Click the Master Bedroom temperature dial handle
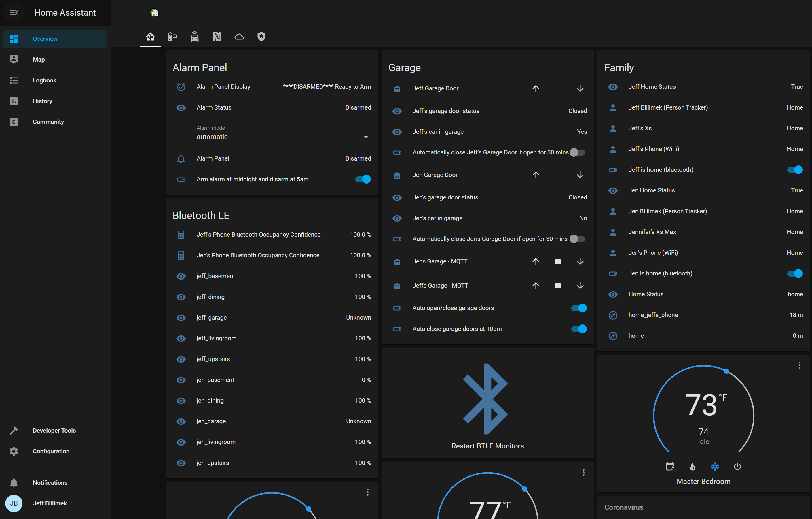Screen dimensions: 812x519 [x=726, y=371]
